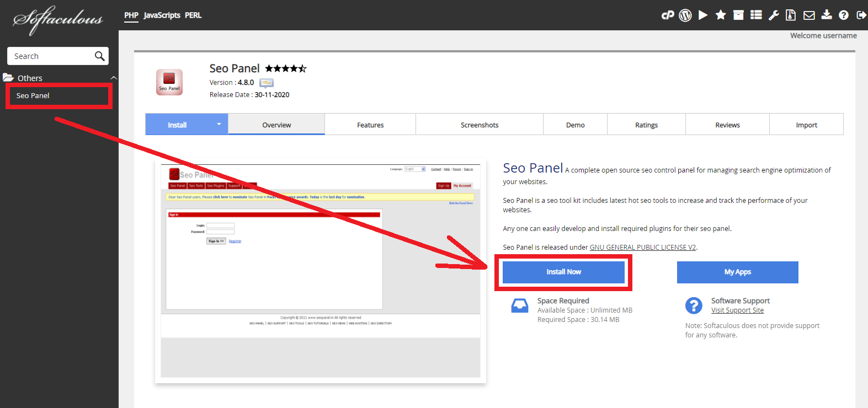Image resolution: width=868 pixels, height=408 pixels.
Task: Open the task list icon
Action: tap(756, 15)
